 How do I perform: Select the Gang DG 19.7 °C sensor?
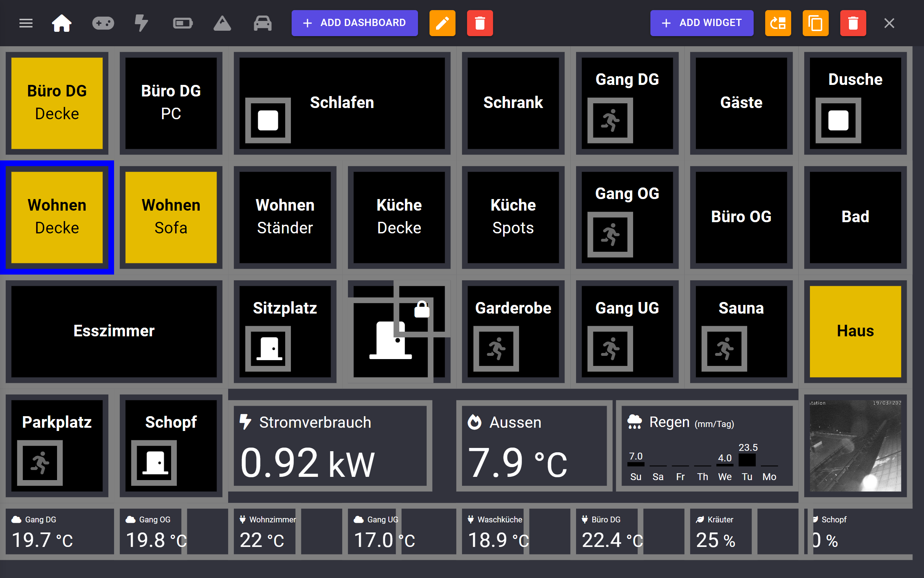tap(60, 531)
